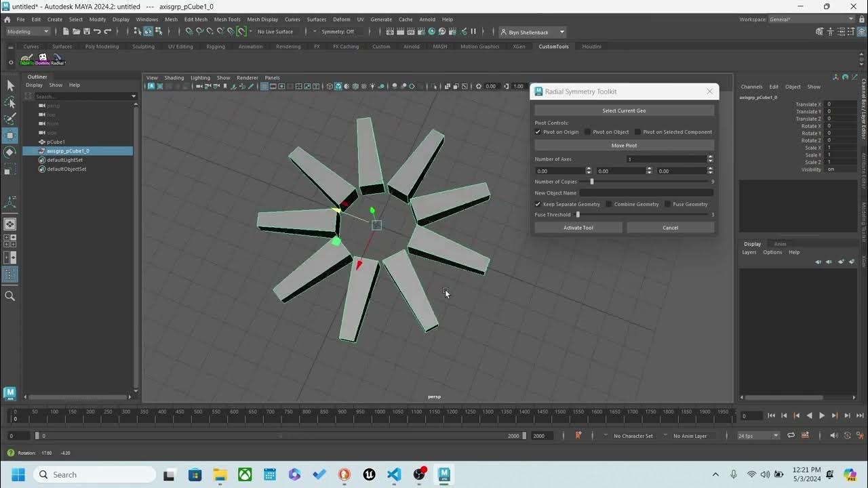Viewport: 868px width, 488px height.
Task: Toggle the Fuse Geometry checkbox
Action: click(x=667, y=204)
